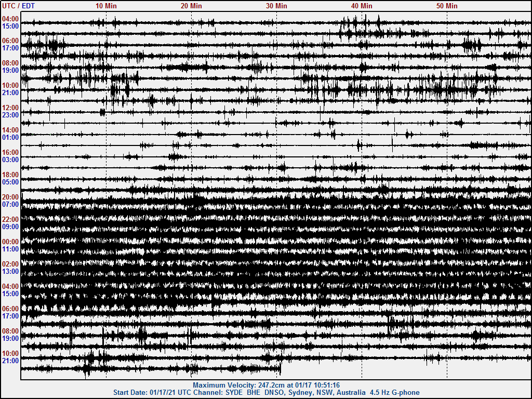Screen dimensions: 532x399
Task: Click the 01:00 EDT row label
Action: [x=10, y=137]
